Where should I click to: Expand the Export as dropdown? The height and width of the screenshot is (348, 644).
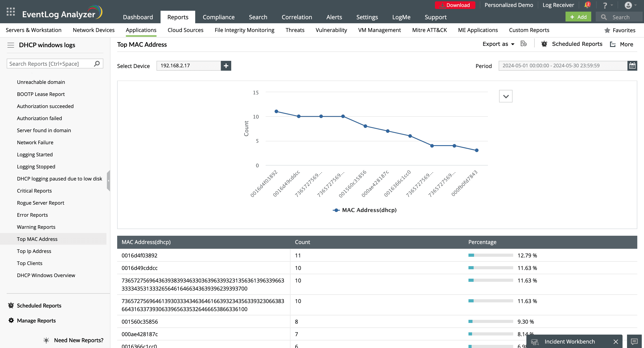[x=498, y=44]
